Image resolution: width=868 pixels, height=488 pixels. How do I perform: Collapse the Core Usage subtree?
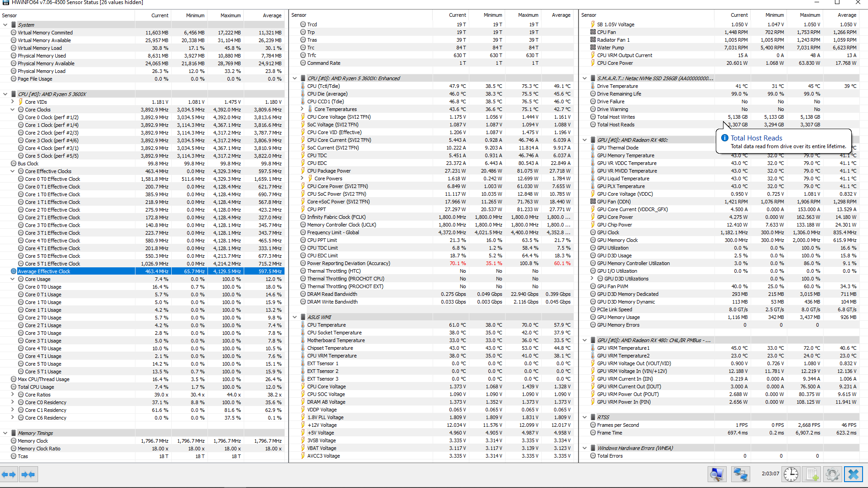[12, 279]
